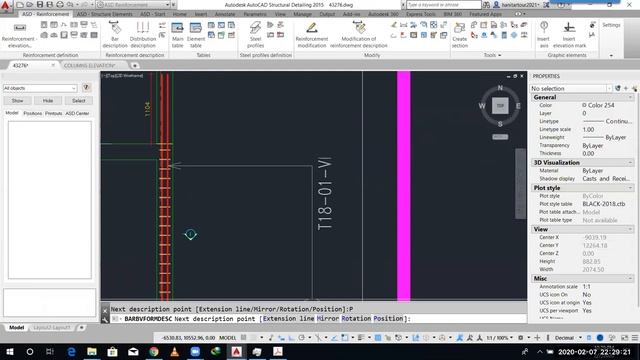640x360 pixels.
Task: Open Edge browser from taskbar
Action: pos(71,351)
